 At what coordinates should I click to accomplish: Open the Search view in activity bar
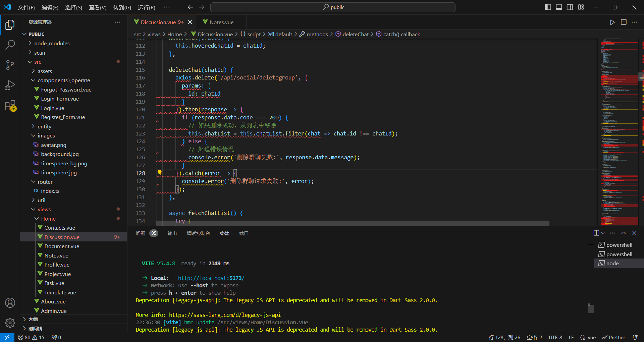(10, 45)
